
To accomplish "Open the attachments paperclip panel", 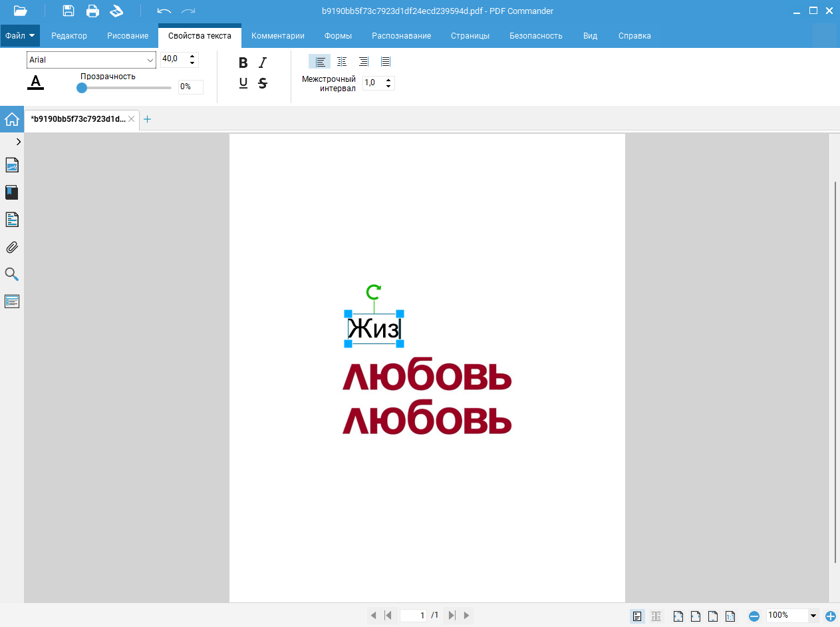I will [12, 248].
